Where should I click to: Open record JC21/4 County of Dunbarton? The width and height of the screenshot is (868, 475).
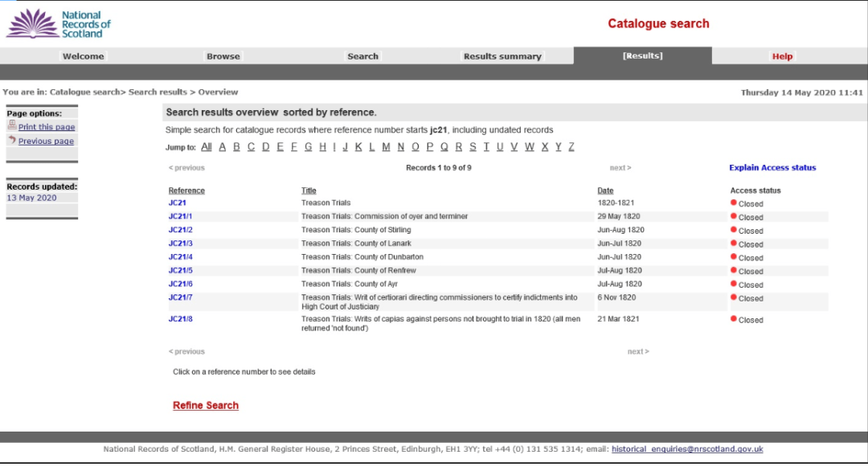coord(180,257)
